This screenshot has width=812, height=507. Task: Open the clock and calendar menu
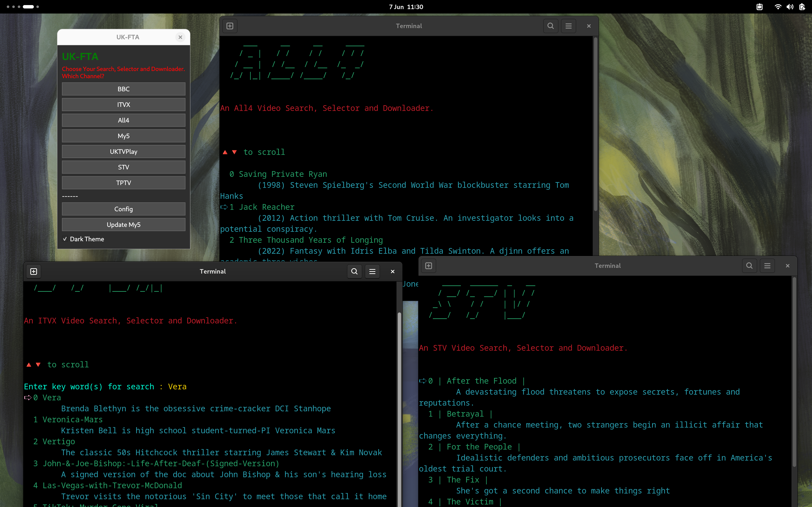click(406, 7)
